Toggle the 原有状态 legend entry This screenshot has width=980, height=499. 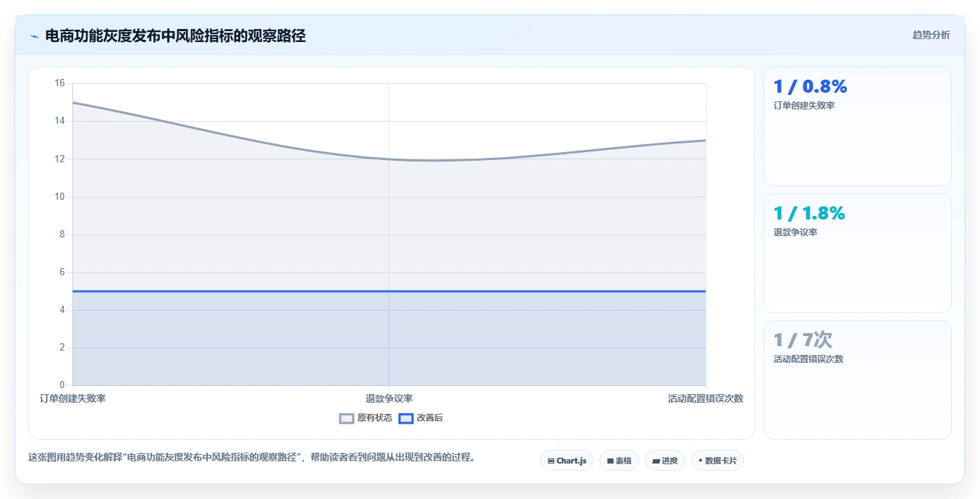pyautogui.click(x=366, y=418)
